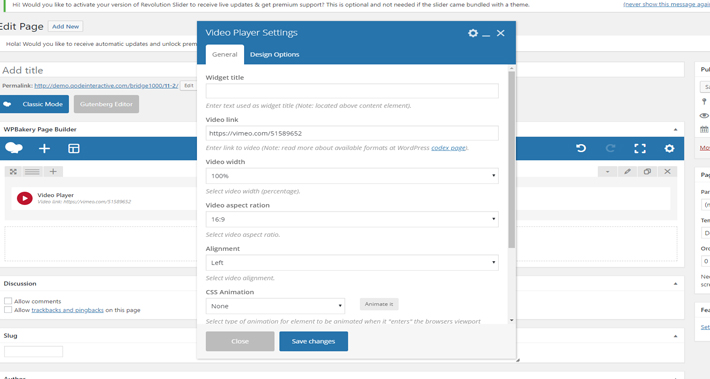
Task: Click scrollbar up arrow in settings dialog
Action: (x=512, y=68)
